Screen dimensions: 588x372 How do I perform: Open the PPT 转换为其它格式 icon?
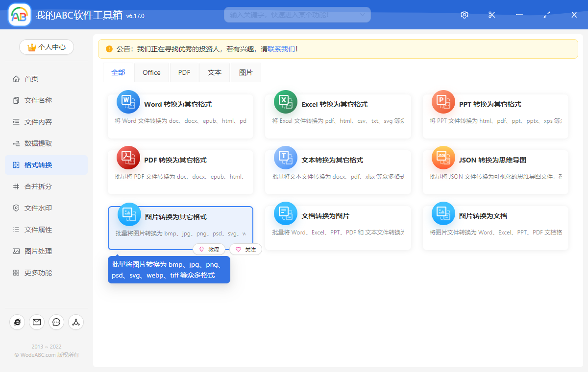(x=443, y=102)
